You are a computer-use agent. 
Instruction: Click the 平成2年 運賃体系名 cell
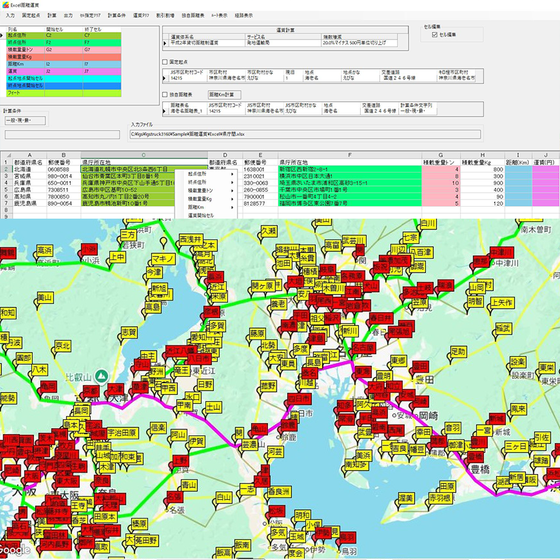pos(207,43)
